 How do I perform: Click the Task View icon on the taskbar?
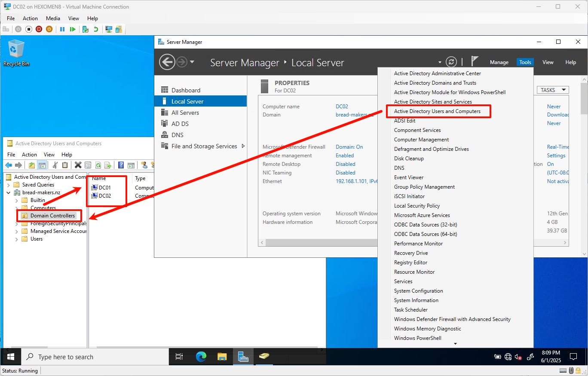point(180,357)
